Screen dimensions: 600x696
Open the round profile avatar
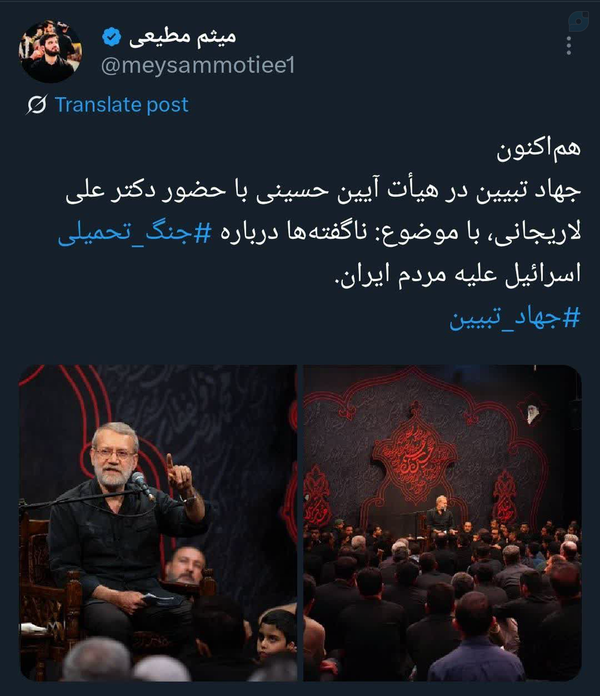coord(50,51)
